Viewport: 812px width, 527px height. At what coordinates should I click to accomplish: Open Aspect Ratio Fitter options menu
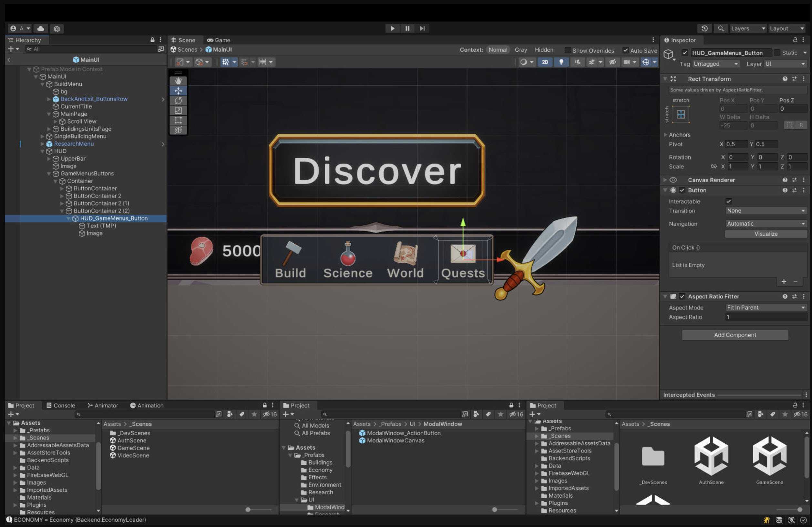tap(804, 297)
